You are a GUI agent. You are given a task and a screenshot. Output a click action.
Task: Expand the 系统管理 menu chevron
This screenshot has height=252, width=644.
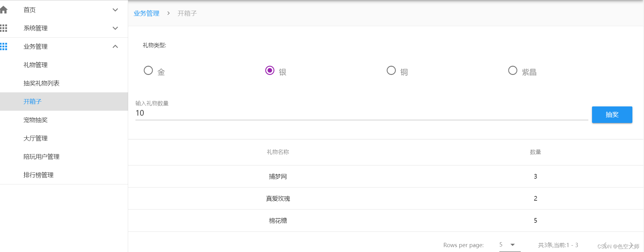[x=115, y=28]
